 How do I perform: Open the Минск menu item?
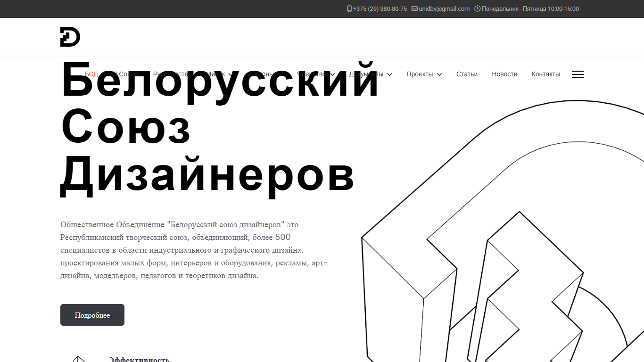215,74
